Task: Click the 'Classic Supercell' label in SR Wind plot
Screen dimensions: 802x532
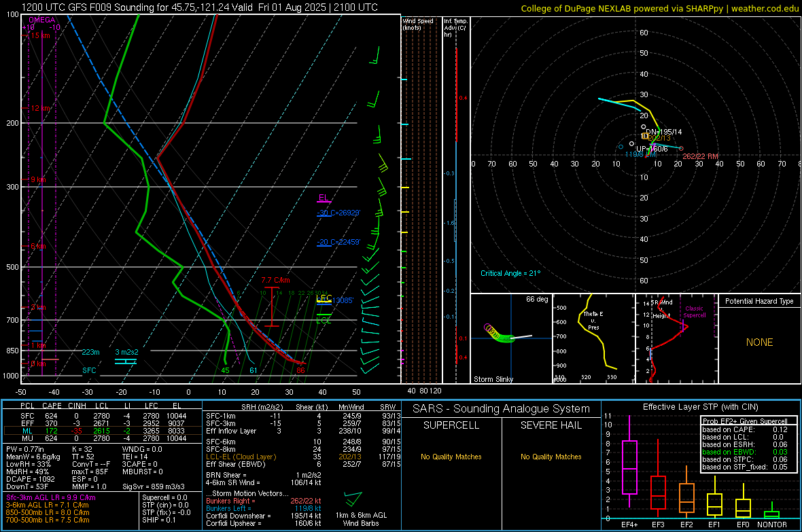Action: [x=694, y=312]
